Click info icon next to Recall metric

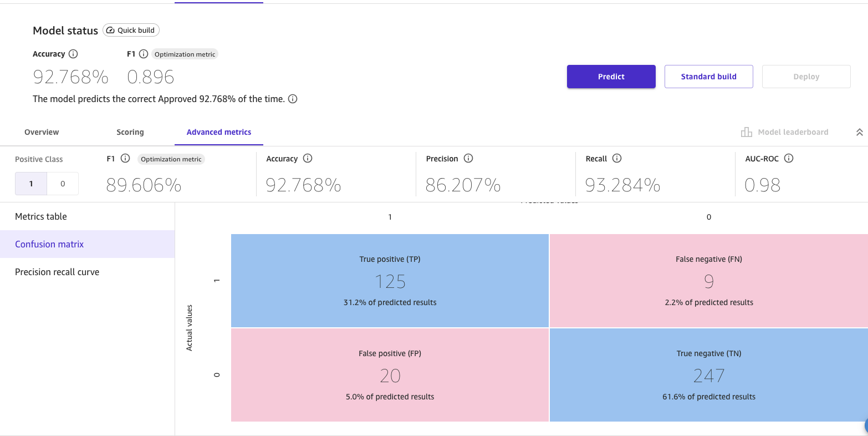pyautogui.click(x=617, y=159)
